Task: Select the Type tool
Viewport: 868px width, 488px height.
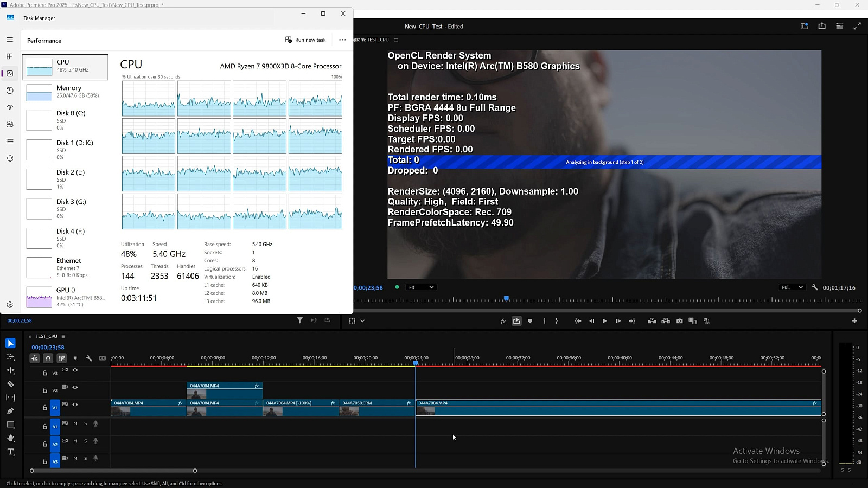Action: tap(10, 452)
